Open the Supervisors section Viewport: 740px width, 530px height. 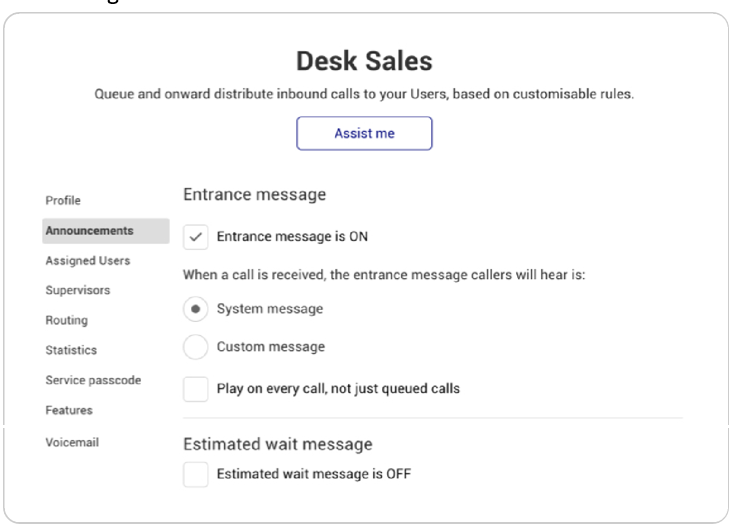coord(76,290)
